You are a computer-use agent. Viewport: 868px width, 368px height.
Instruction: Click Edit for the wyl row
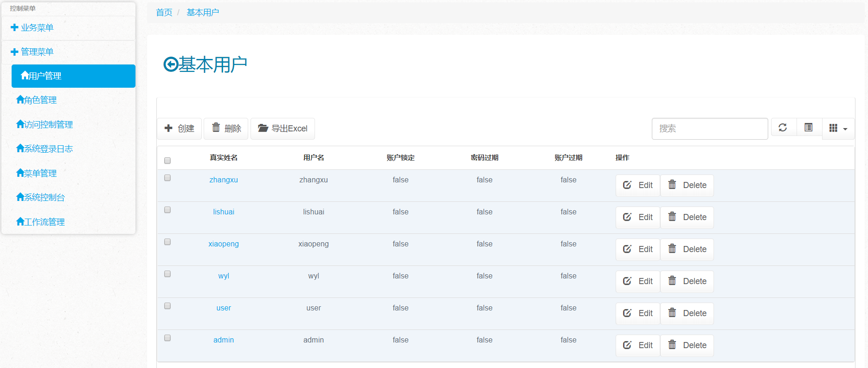638,282
